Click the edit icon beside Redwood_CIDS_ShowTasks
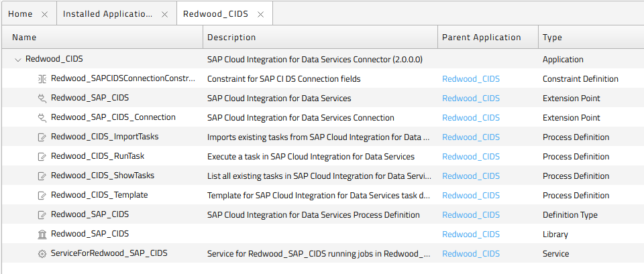 click(x=42, y=176)
